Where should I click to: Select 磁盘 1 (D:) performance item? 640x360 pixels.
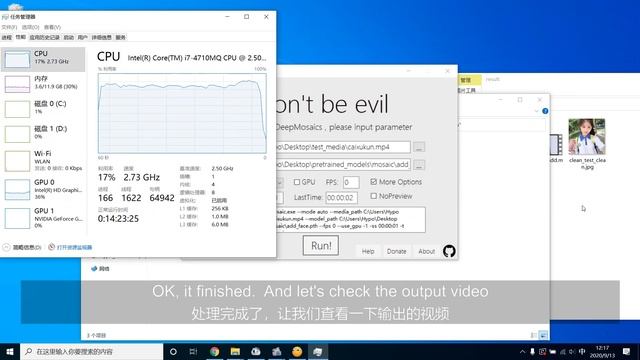[43, 133]
